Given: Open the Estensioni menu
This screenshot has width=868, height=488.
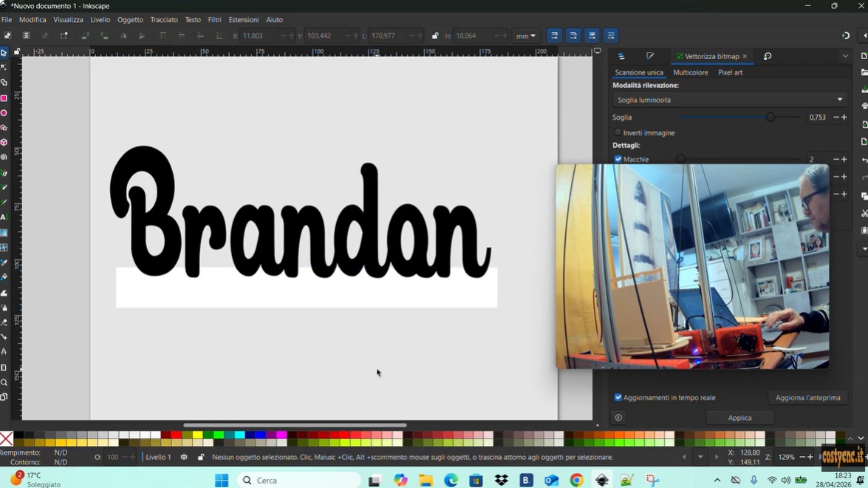Looking at the screenshot, I should point(244,19).
